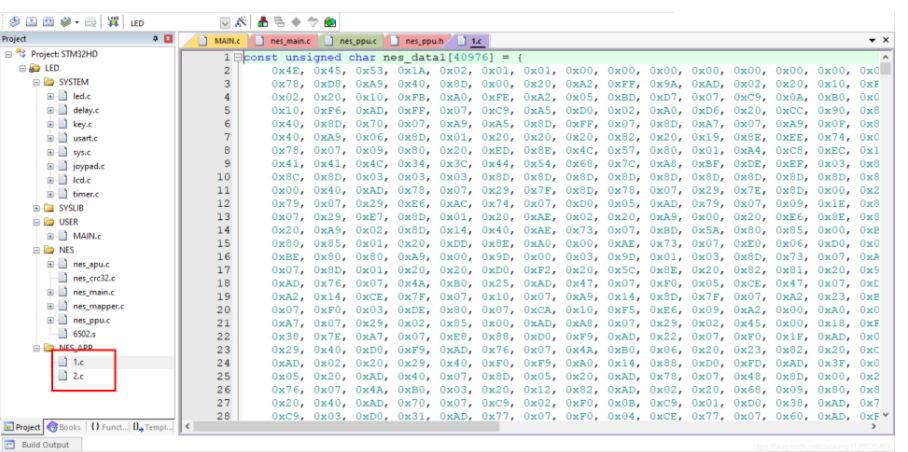Select nes_apu.c in project tree

[91, 264]
